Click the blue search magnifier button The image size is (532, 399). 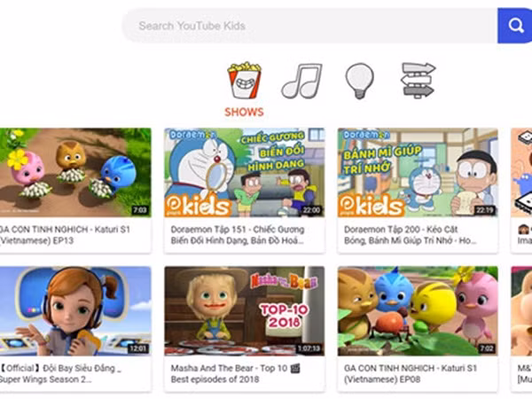point(514,26)
